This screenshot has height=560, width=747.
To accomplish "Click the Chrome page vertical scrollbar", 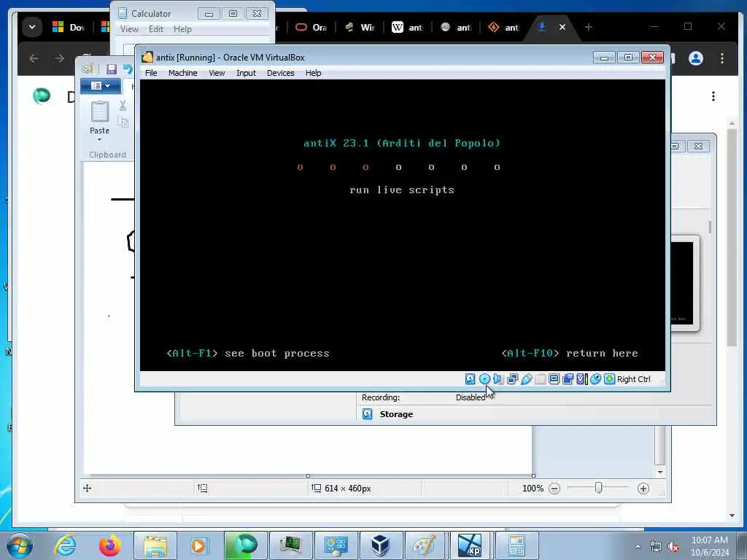I will 732,238.
